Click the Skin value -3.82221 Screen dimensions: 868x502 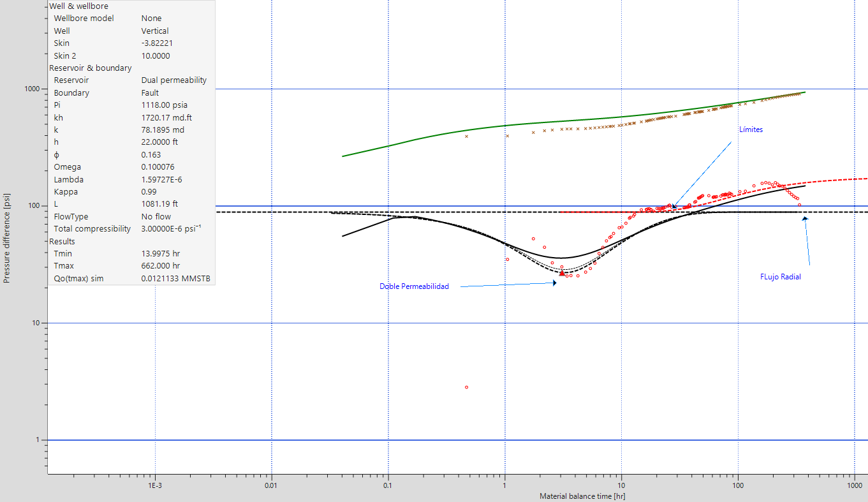[157, 43]
